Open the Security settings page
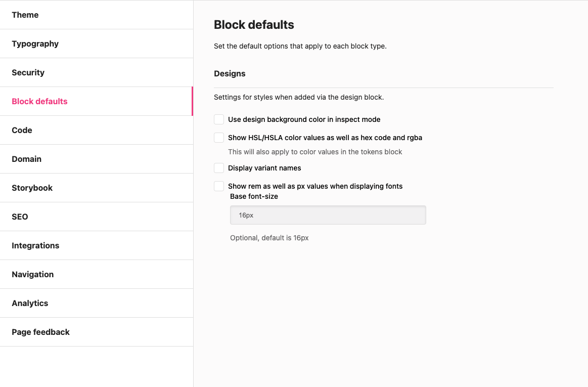This screenshot has height=387, width=588. [97, 72]
